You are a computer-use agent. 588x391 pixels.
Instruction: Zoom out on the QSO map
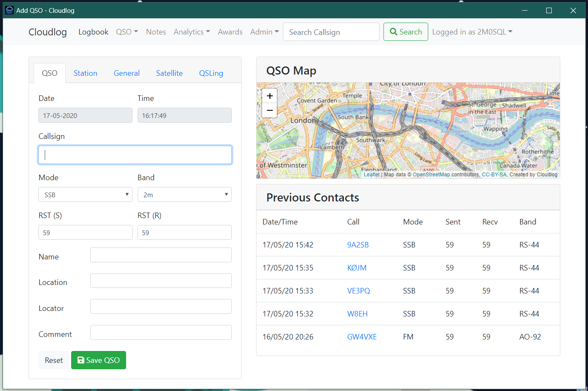tap(270, 110)
